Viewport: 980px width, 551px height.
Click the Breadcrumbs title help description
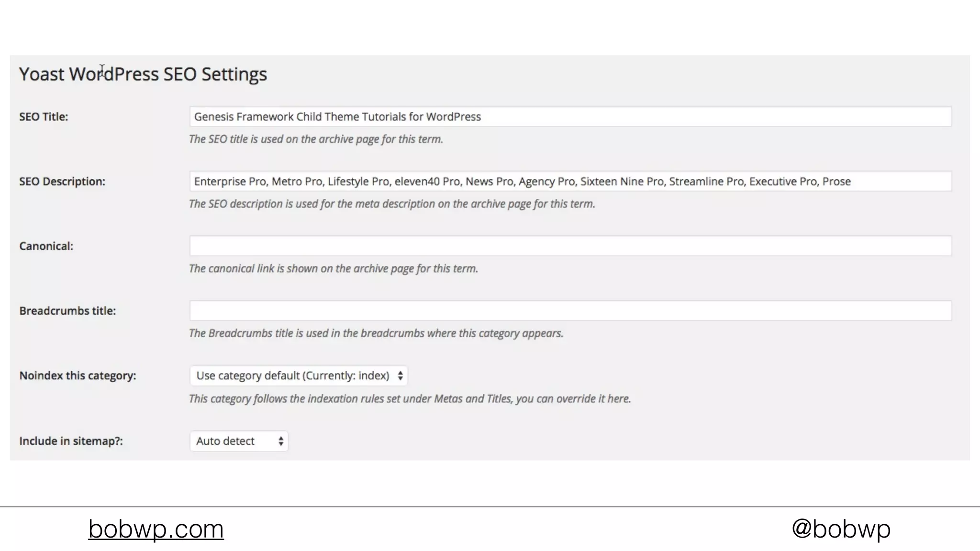[376, 333]
